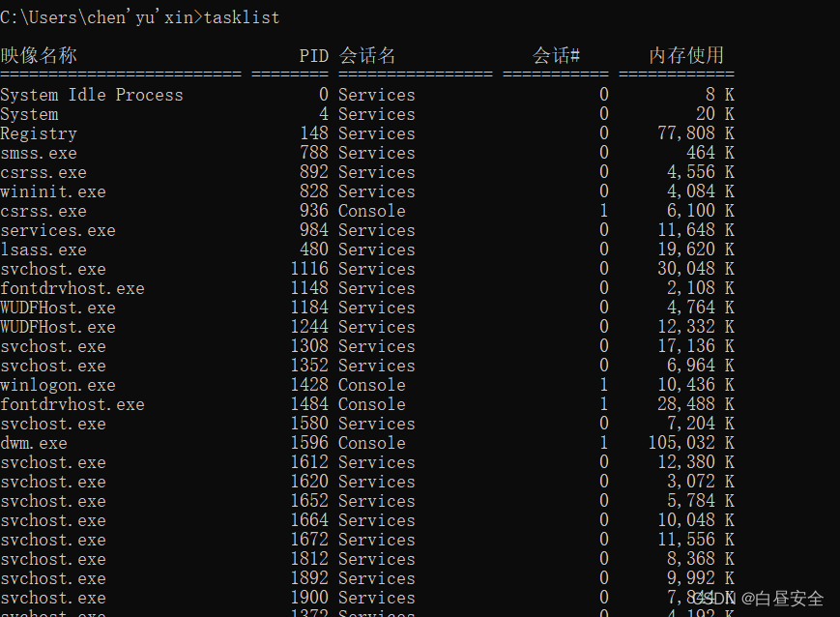Select the 会话名 column header
This screenshot has width=840, height=617.
click(x=367, y=55)
